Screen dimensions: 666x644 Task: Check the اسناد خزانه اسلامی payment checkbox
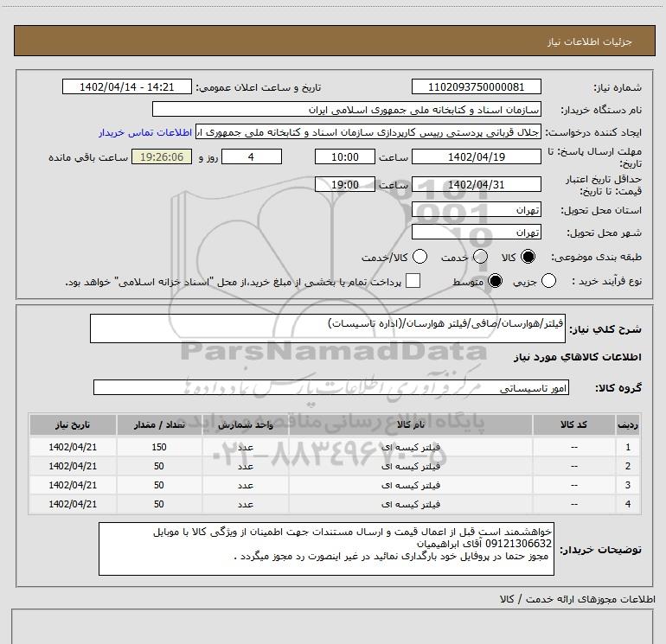click(x=413, y=281)
